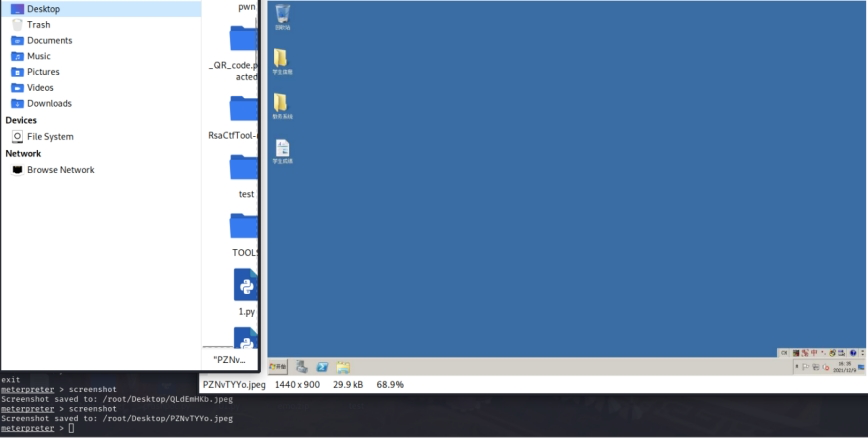Screen dimensions: 868x438
Task: Go to Downloads in the sidebar
Action: click(x=101, y=103)
